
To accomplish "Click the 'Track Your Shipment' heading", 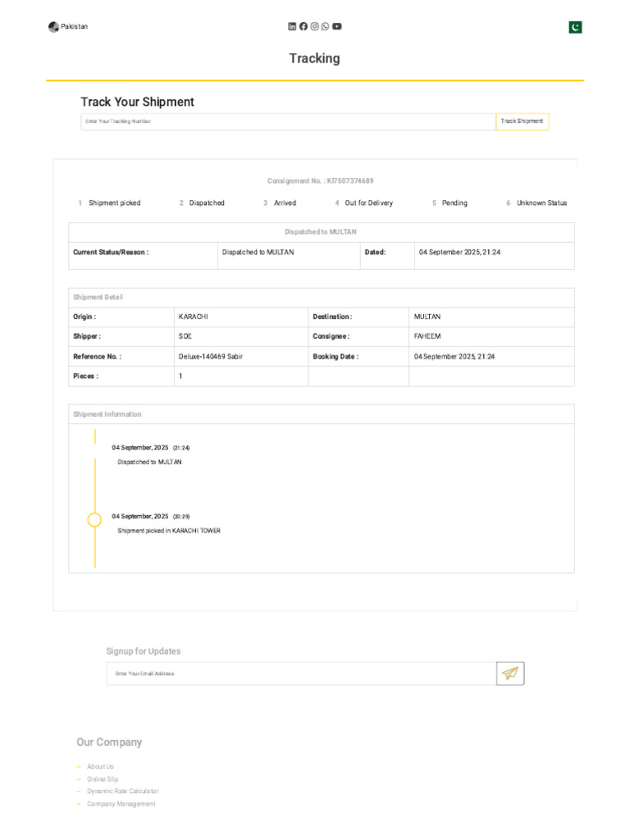I will click(137, 102).
